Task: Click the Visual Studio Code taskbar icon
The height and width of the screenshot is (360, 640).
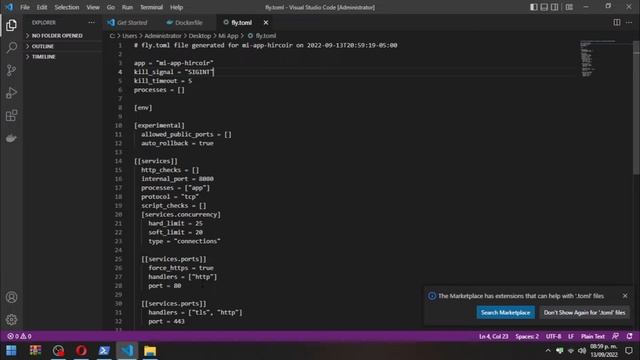Action: coord(127,351)
